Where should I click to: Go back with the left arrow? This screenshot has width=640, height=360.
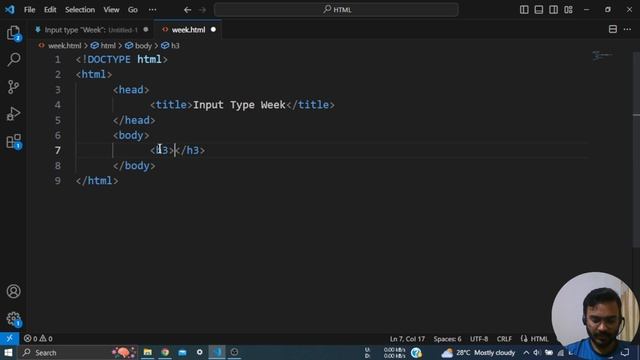tap(187, 10)
